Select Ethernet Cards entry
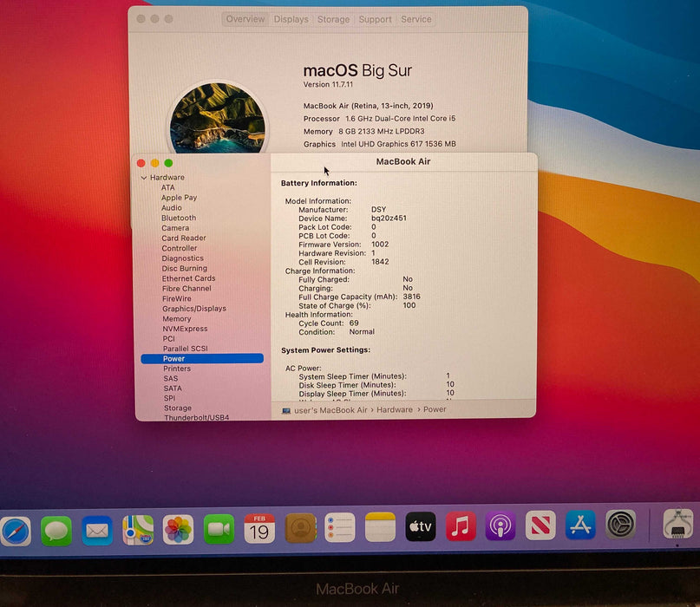700x607 pixels. click(189, 278)
